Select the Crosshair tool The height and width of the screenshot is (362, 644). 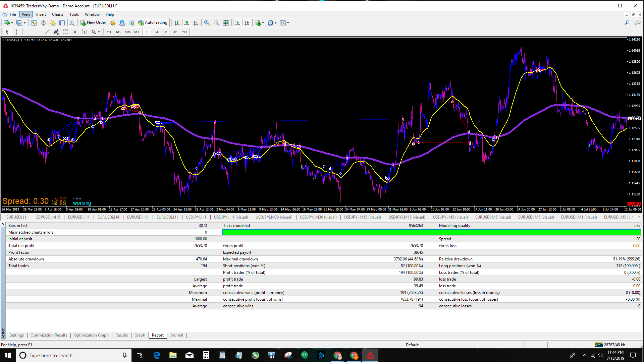(16, 32)
